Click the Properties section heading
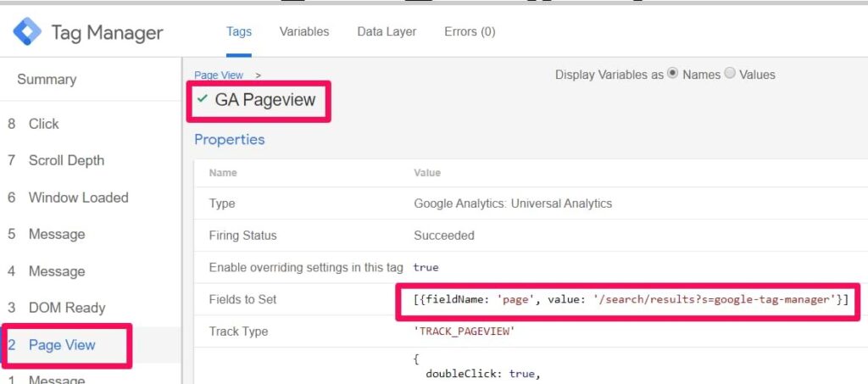868x384 pixels. coord(229,139)
